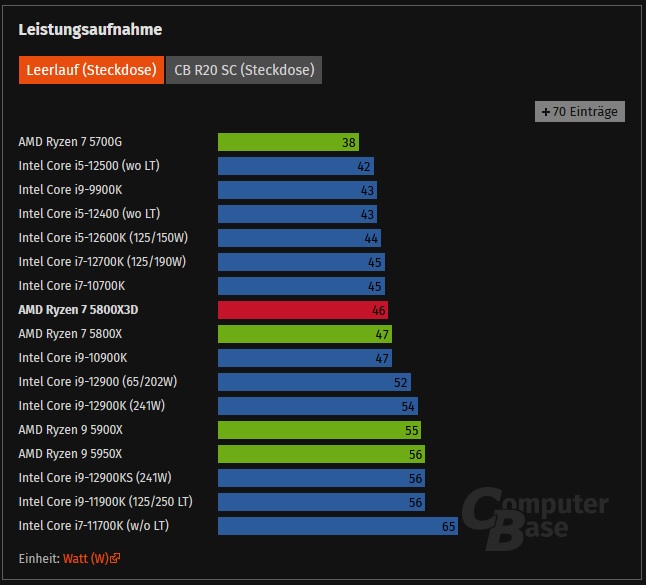646x585 pixels.
Task: Click the Intel Core i5-12400 (wo LT) label
Action: tap(89, 214)
